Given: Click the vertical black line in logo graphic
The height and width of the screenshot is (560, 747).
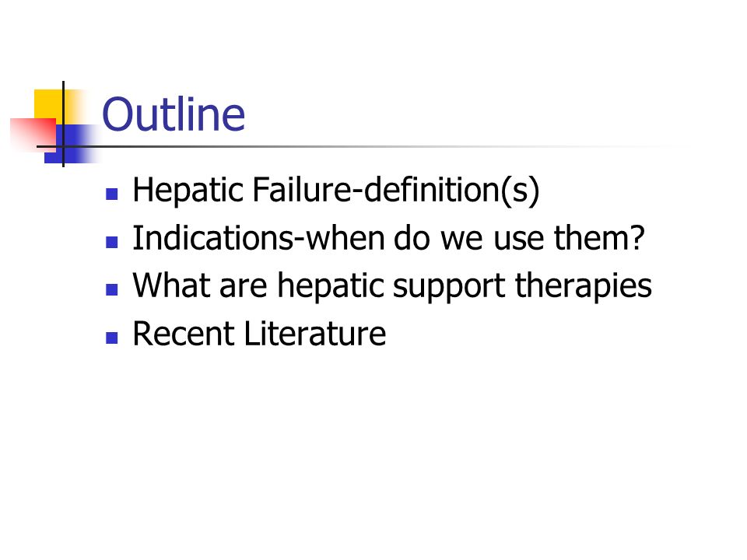Looking at the screenshot, I should (63, 124).
